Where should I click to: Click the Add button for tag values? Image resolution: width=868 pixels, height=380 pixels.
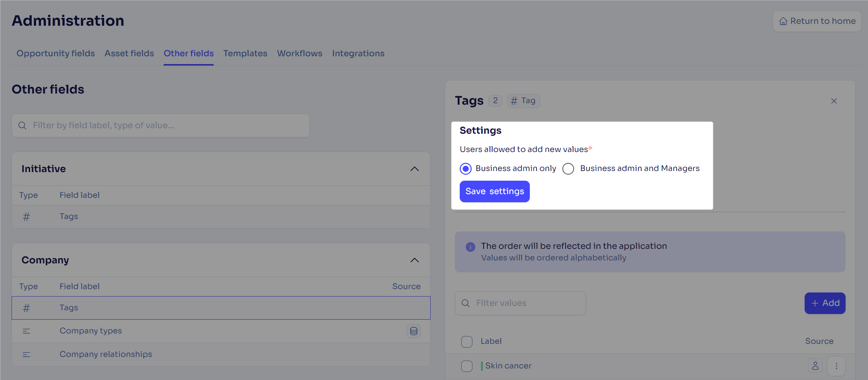825,303
